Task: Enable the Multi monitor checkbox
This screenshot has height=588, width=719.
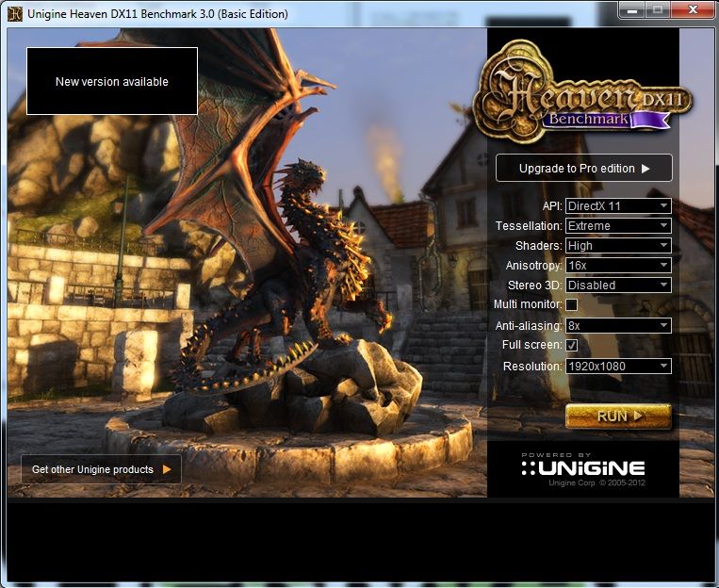Action: pos(571,304)
